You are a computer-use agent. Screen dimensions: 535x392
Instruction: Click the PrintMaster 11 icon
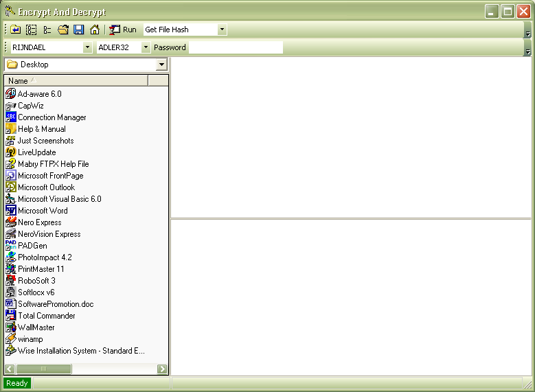[x=10, y=268]
